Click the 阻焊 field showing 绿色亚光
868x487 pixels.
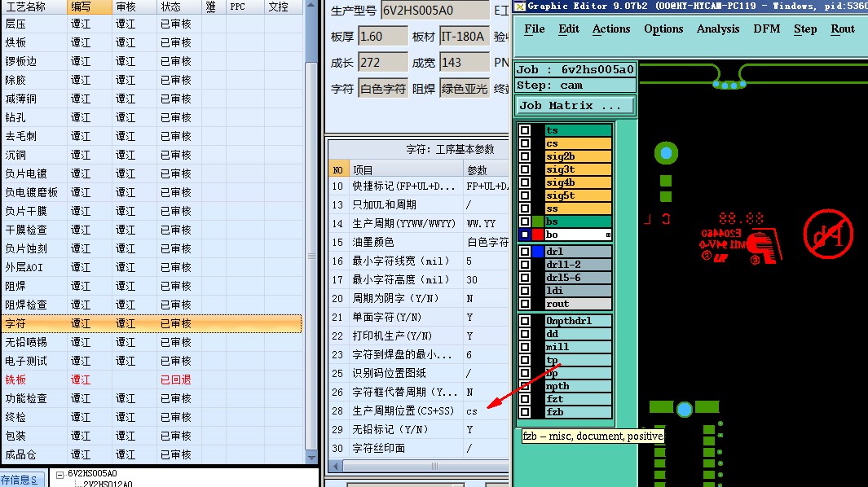pos(465,89)
